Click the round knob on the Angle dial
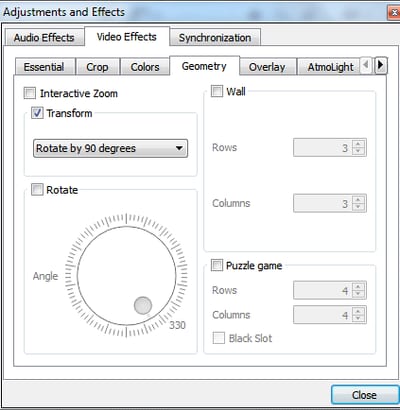Screen dimensions: 400x410 (143, 305)
